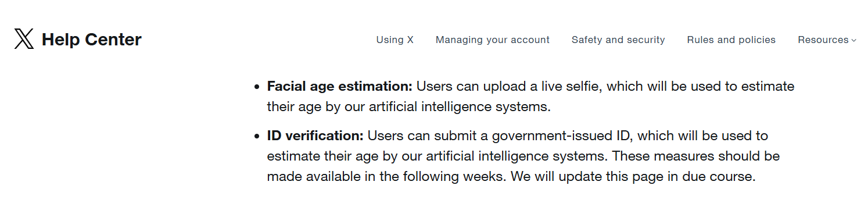Go to Safety and security section
The width and height of the screenshot is (868, 210).
click(618, 40)
